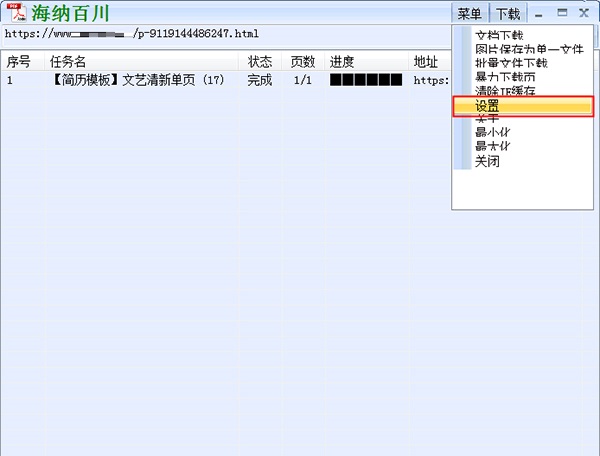
Task: Click the PDF app icon in title bar
Action: tap(18, 12)
